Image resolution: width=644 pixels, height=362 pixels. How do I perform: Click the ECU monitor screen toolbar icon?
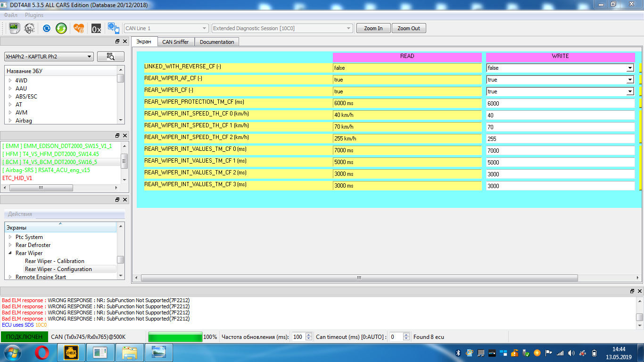pos(14,28)
